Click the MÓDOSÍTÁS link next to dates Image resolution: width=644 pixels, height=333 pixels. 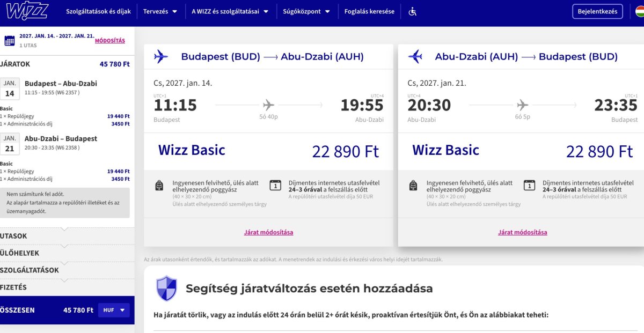110,41
